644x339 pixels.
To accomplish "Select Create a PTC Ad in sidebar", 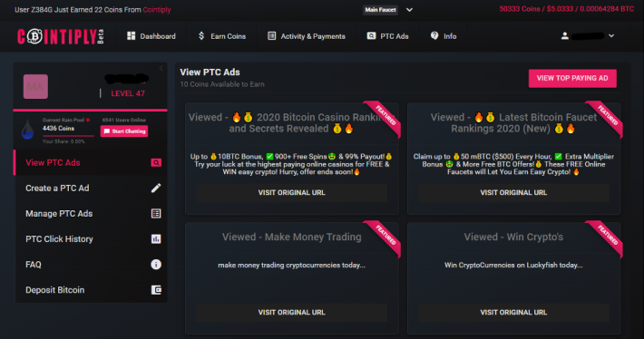I will coord(92,188).
